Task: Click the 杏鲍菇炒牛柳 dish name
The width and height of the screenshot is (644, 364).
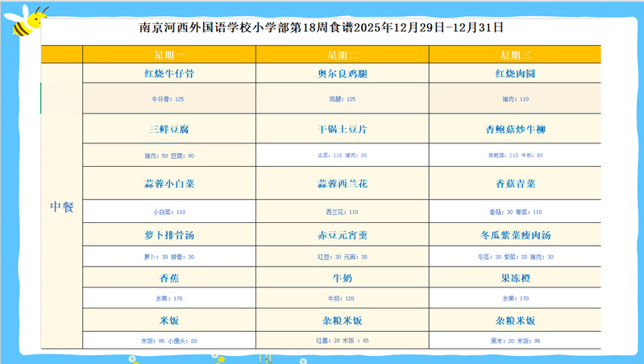Action: pyautogui.click(x=515, y=129)
